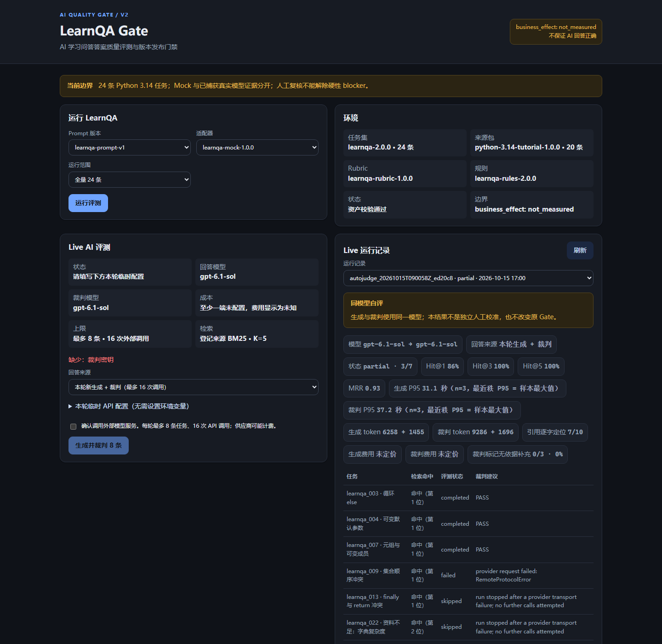
Task: Click the 状态 资产校验通过 card
Action: pyautogui.click(x=405, y=204)
